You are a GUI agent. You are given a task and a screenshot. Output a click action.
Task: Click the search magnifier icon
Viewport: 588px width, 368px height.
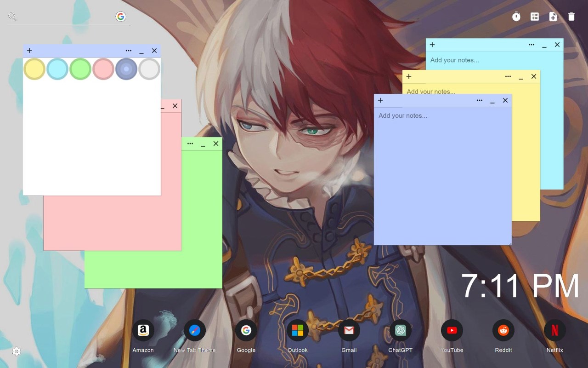[x=12, y=17]
